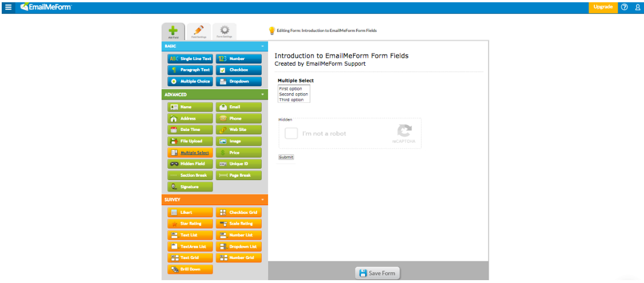Add a Dropdown List field
644x283 pixels.
239,246
